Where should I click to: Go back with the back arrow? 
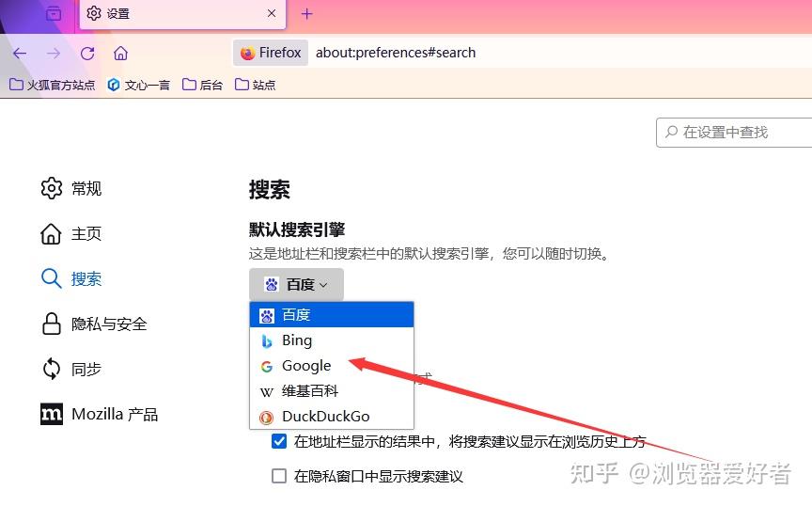pos(20,53)
